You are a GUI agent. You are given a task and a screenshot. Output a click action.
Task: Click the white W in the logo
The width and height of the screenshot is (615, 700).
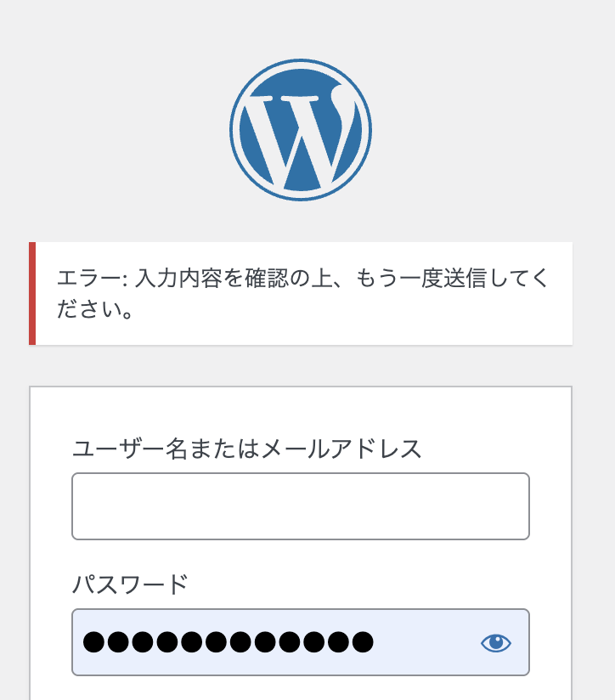coord(297,136)
